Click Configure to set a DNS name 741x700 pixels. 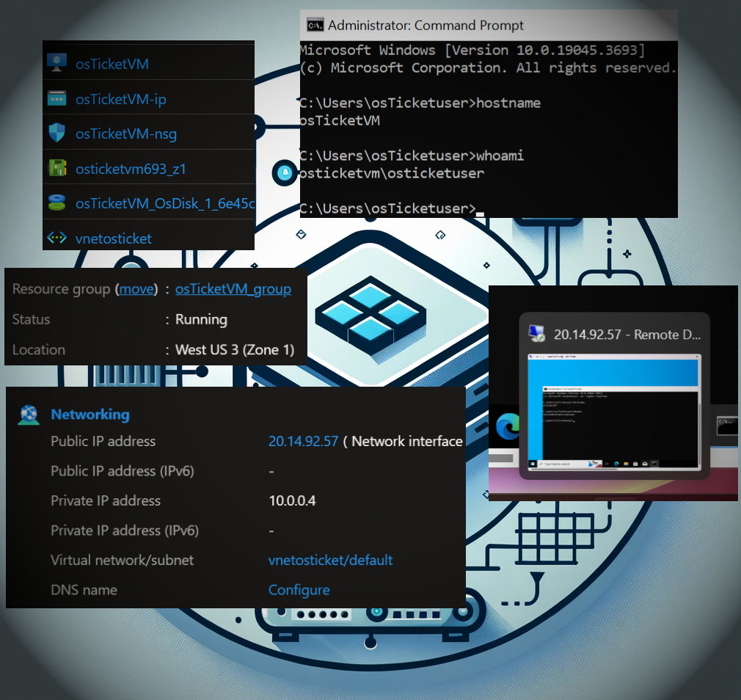pyautogui.click(x=299, y=589)
